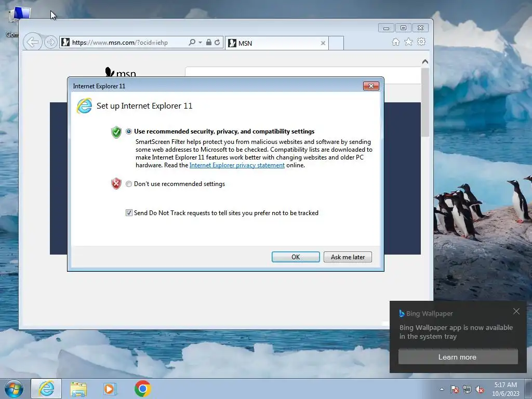
Task: Close the Internet Explorer 11 setup dialog
Action: (x=371, y=86)
